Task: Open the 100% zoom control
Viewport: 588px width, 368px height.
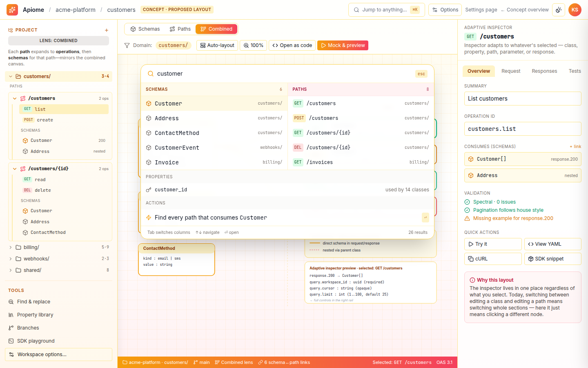Action: pyautogui.click(x=254, y=45)
